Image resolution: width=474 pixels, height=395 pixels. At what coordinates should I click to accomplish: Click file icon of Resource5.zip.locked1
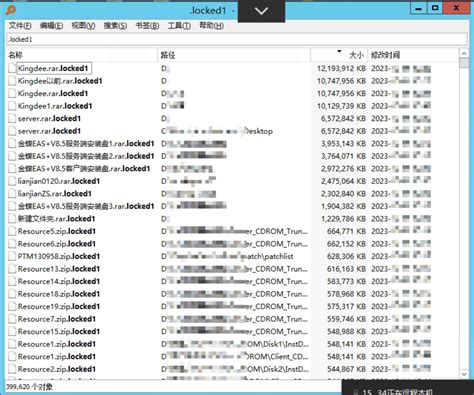pos(12,231)
